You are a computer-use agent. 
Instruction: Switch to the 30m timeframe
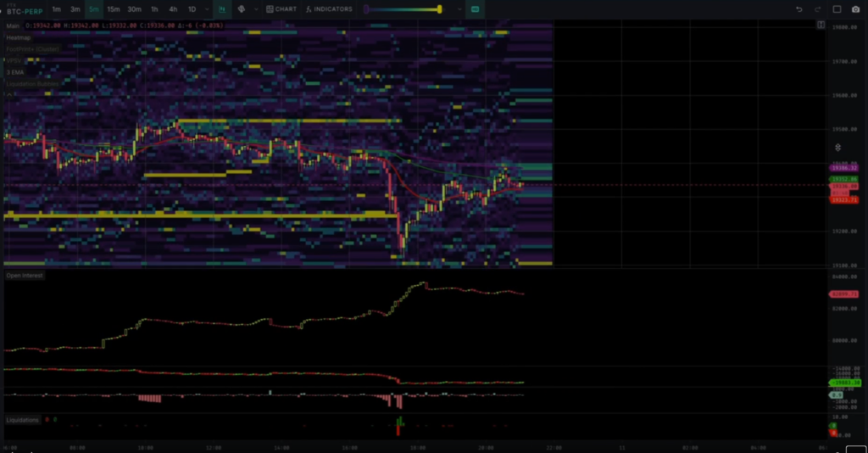(134, 9)
